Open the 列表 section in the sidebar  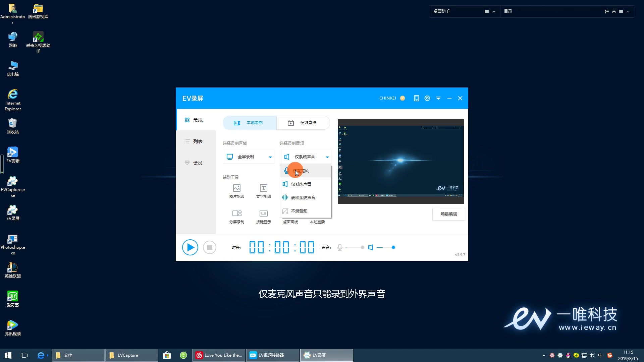coord(197,141)
